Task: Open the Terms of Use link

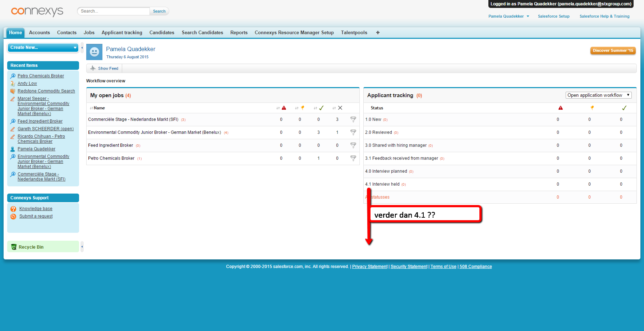Action: 443,267
